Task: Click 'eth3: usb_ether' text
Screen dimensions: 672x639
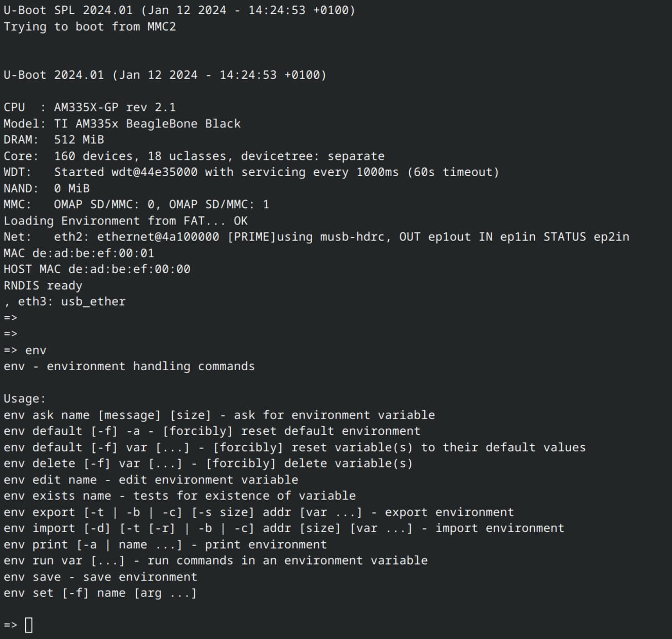Action: pos(71,302)
